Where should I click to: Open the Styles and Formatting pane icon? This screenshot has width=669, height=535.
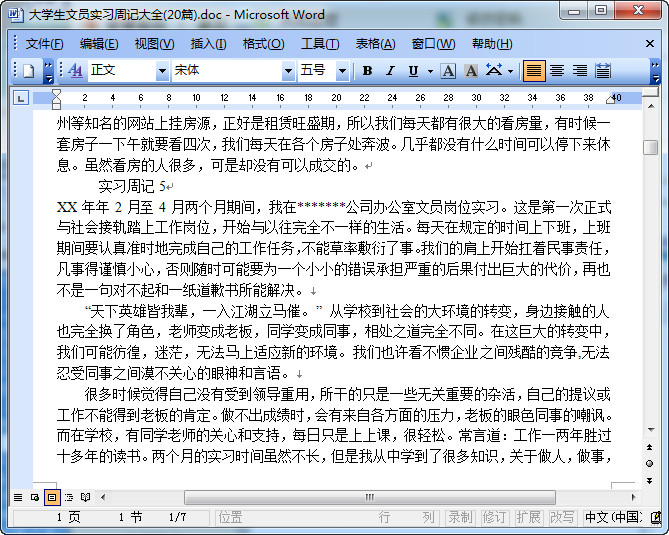[x=75, y=71]
